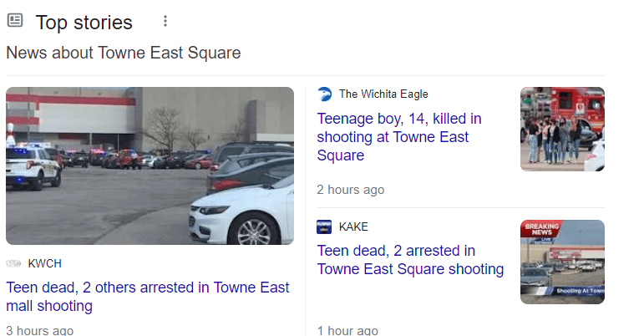Click the "2 hours ago" timestamp
The image size is (644, 336).
click(351, 190)
